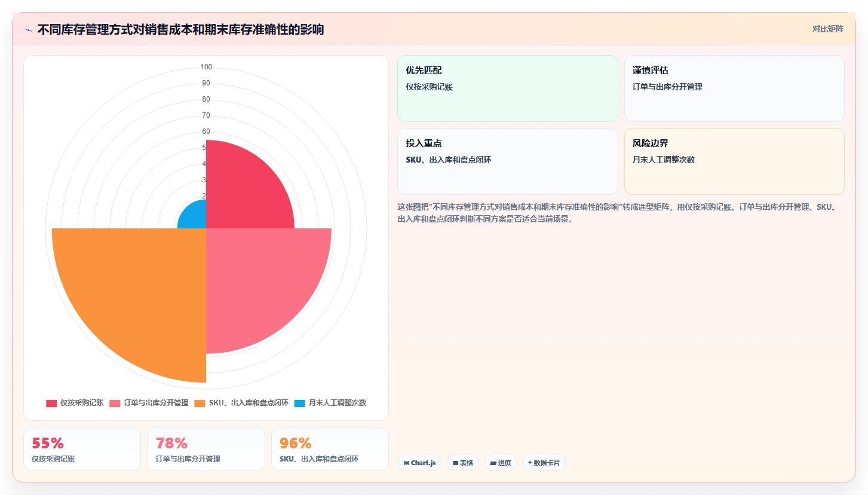
Task: Click the 表格 tag
Action: click(462, 463)
